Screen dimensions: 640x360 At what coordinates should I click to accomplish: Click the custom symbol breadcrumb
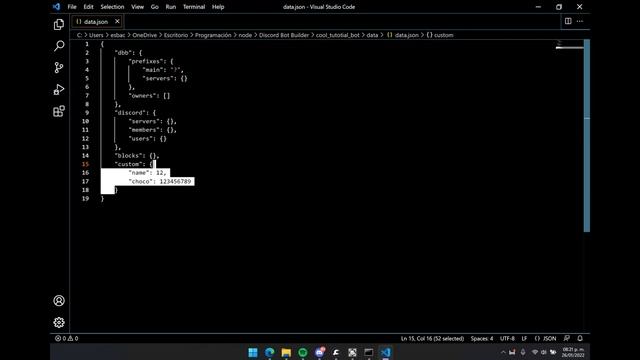pyautogui.click(x=440, y=35)
